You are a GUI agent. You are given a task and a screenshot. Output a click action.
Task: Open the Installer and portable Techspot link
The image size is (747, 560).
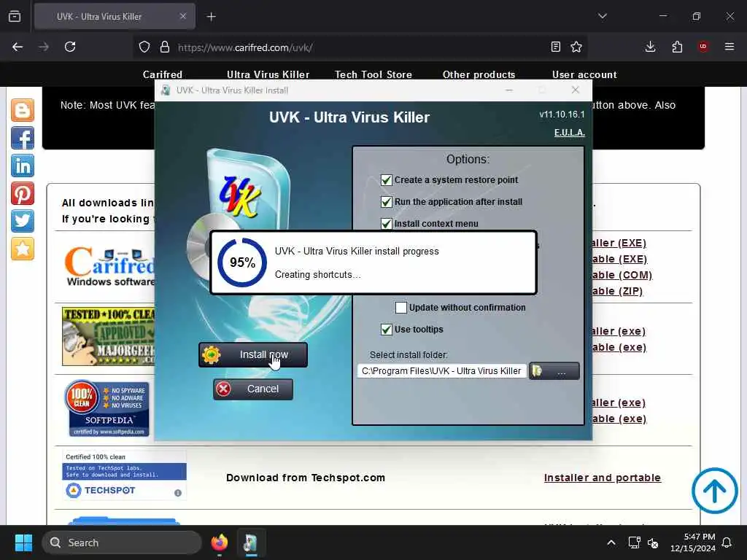[x=602, y=478]
